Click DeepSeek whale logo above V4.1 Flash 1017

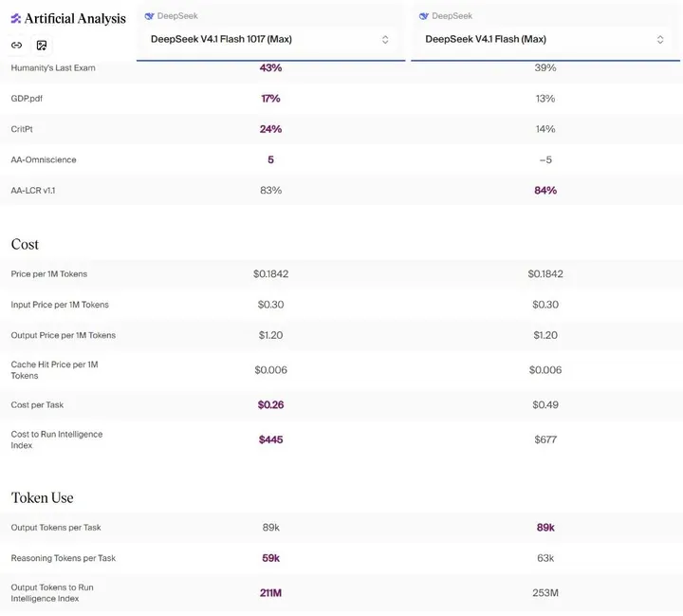150,16
